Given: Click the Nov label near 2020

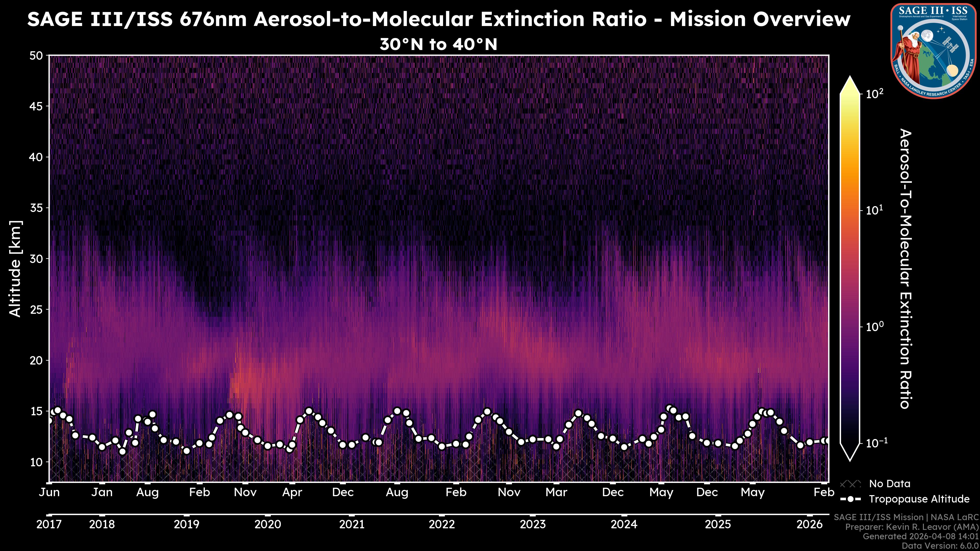Looking at the screenshot, I should tap(245, 492).
